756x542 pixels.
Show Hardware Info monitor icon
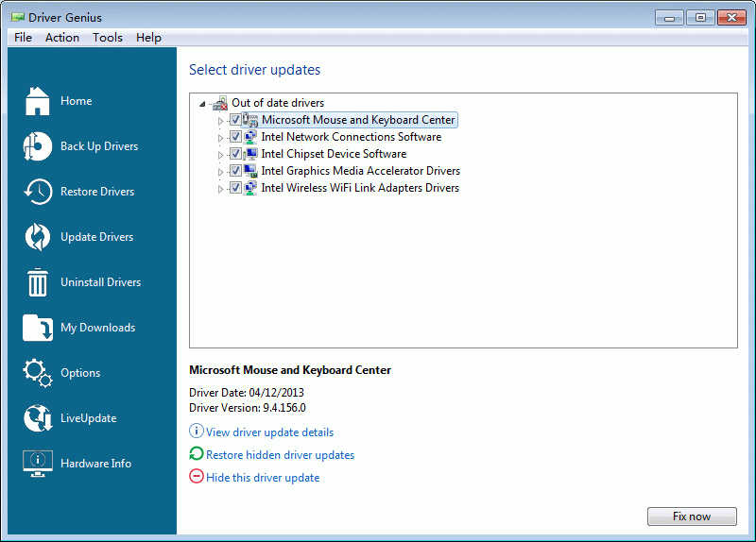[38, 464]
